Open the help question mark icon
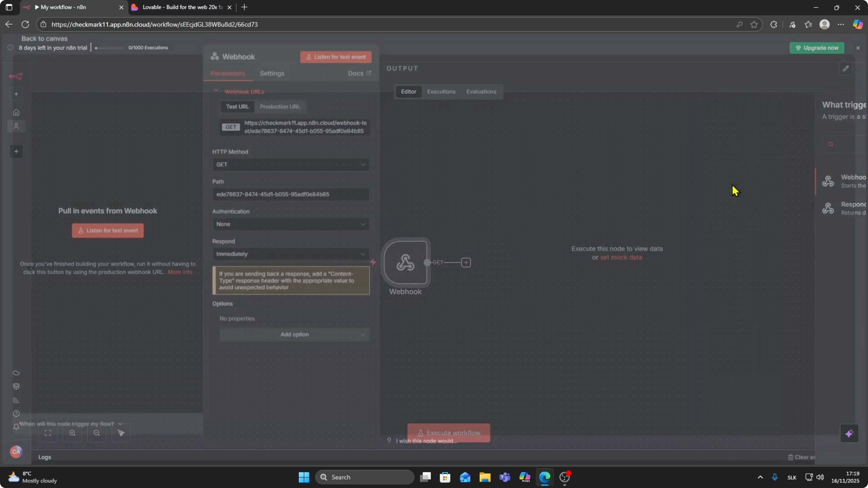The image size is (868, 488). (16, 414)
